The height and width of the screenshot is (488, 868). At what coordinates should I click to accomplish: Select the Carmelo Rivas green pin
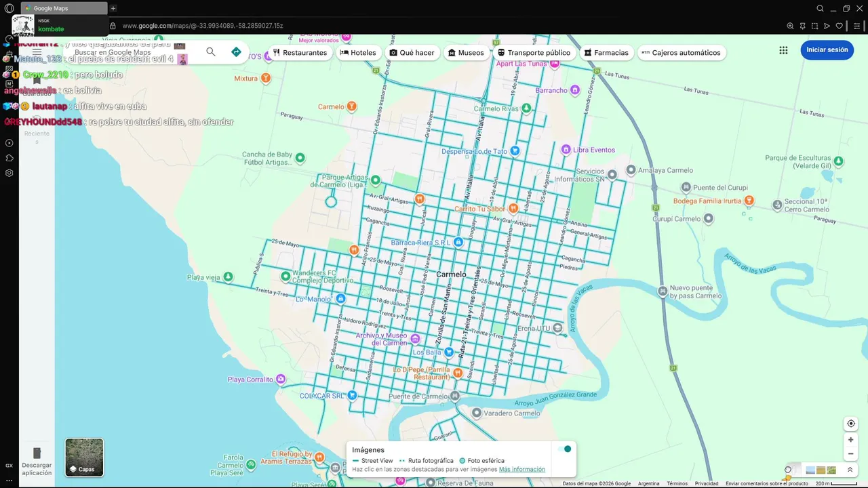[x=526, y=108]
